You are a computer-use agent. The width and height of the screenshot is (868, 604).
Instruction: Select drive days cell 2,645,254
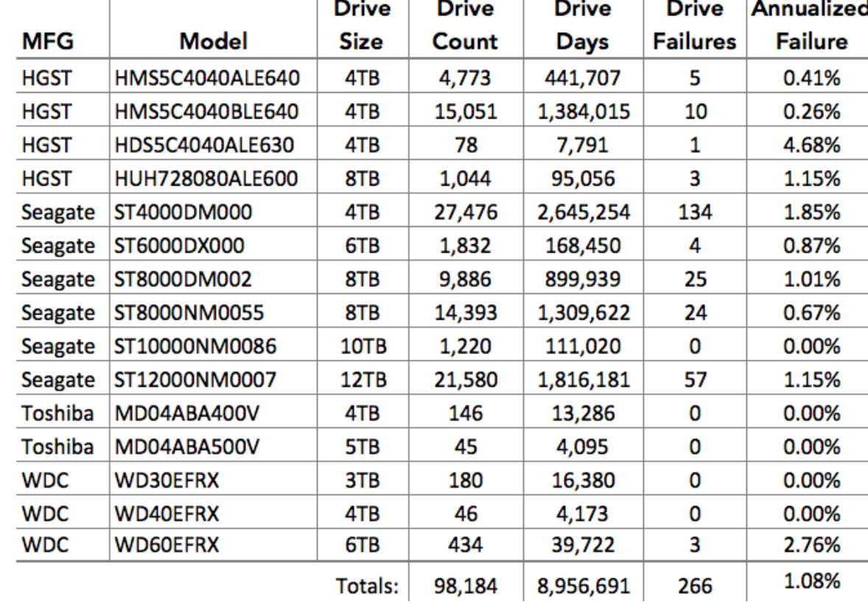coord(584,212)
